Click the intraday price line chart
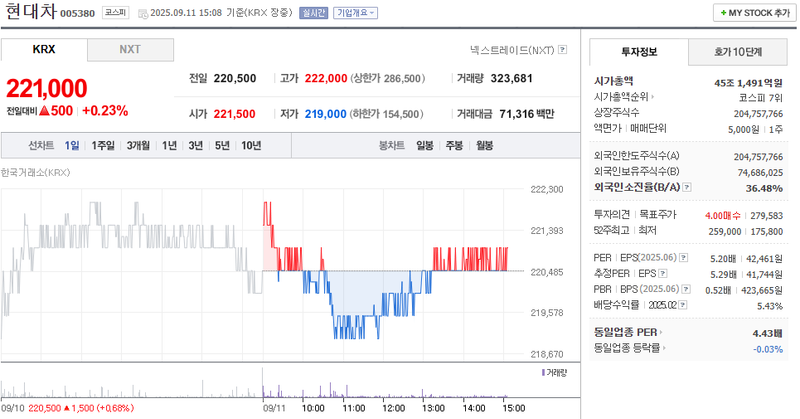Image resolution: width=800 pixels, height=419 pixels. click(x=263, y=272)
